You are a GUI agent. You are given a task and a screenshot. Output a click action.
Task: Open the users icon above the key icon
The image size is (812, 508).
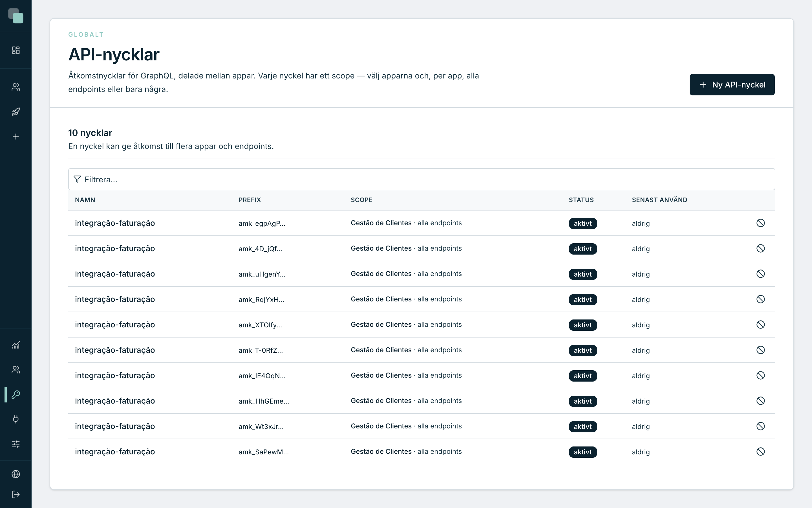16,370
